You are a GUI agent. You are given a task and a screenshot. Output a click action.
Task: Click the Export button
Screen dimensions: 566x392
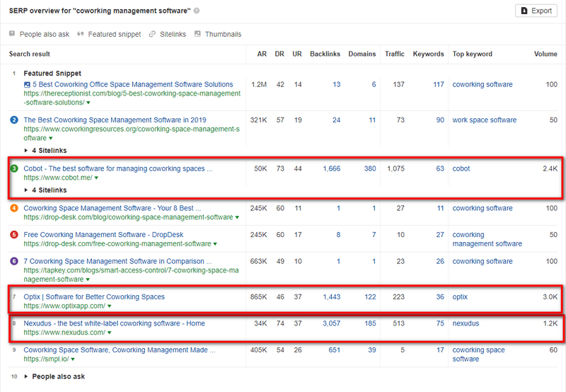[x=536, y=11]
